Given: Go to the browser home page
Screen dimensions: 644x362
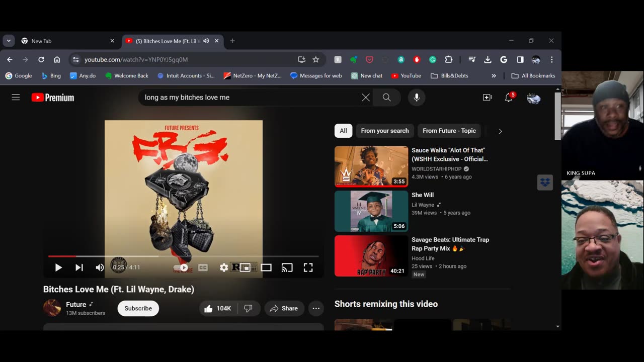Looking at the screenshot, I should tap(57, 59).
